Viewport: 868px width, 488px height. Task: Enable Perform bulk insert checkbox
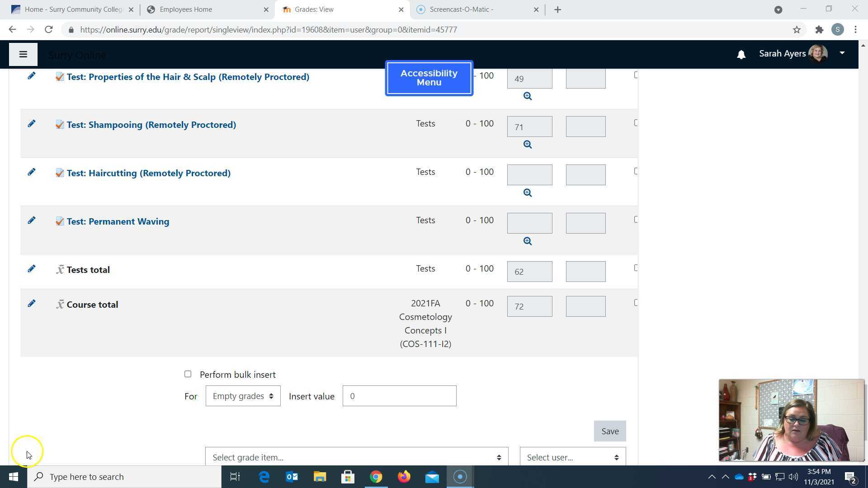(188, 374)
